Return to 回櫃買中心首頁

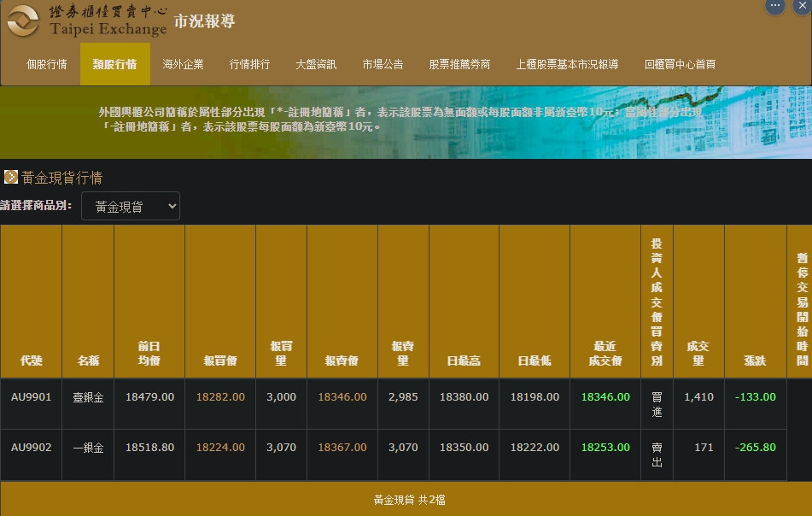click(x=680, y=64)
